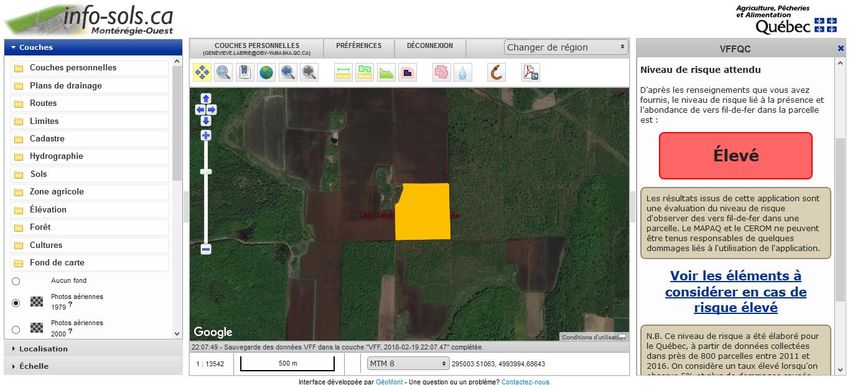
Task: Click the dark polygon drawing tool
Action: [x=407, y=72]
